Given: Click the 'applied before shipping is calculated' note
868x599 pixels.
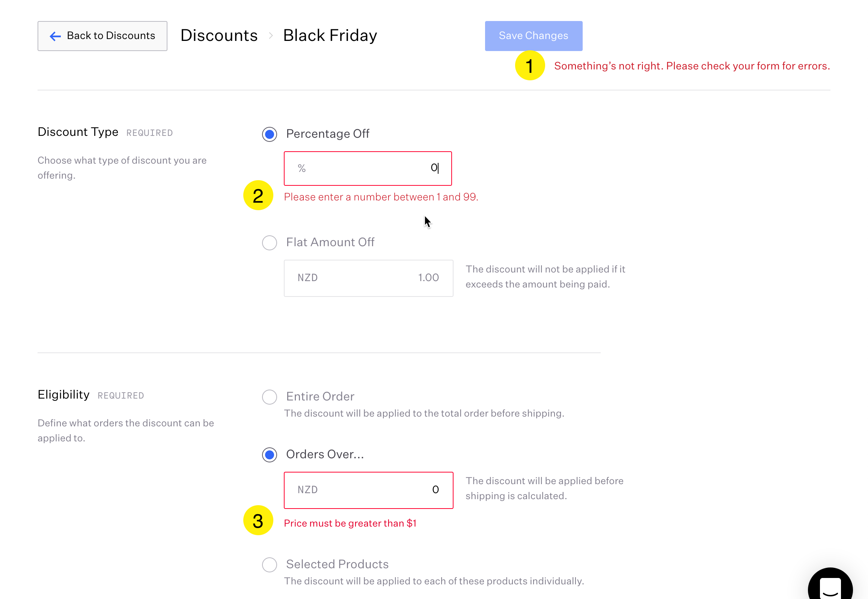Looking at the screenshot, I should pos(544,488).
